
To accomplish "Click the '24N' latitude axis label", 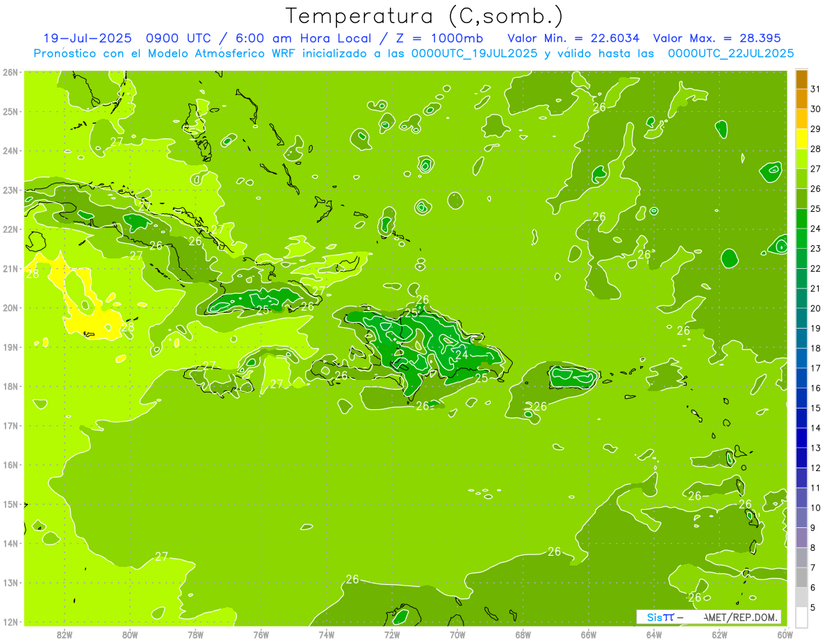I will (x=10, y=151).
